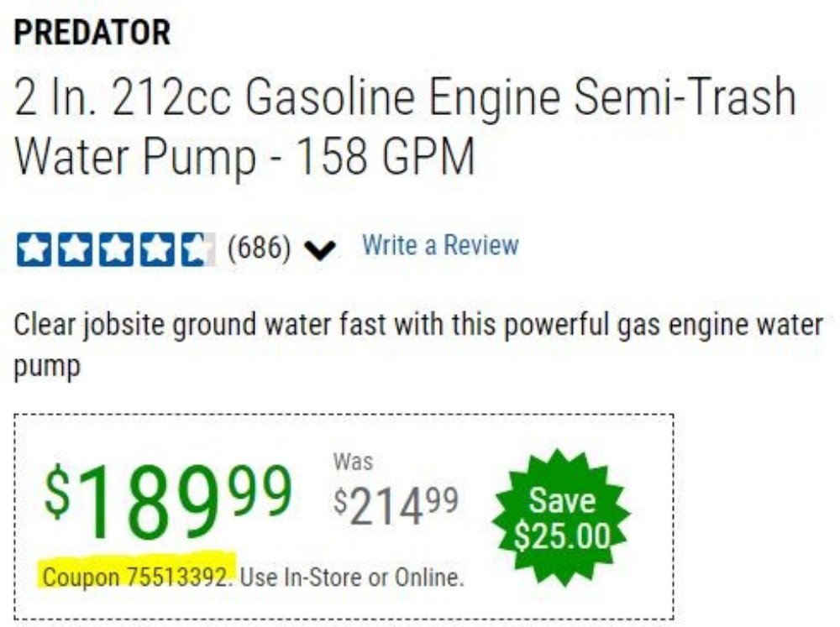
Task: Click the gray $214.99 former price
Action: coord(396,506)
